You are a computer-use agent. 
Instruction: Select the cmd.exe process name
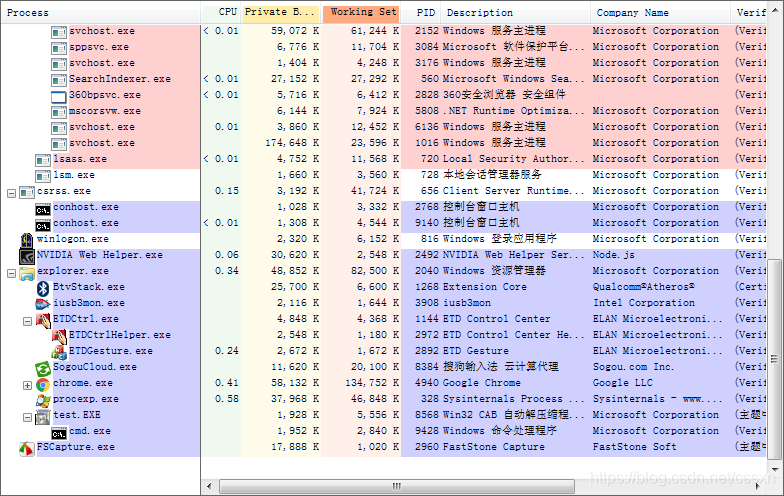[x=90, y=431]
